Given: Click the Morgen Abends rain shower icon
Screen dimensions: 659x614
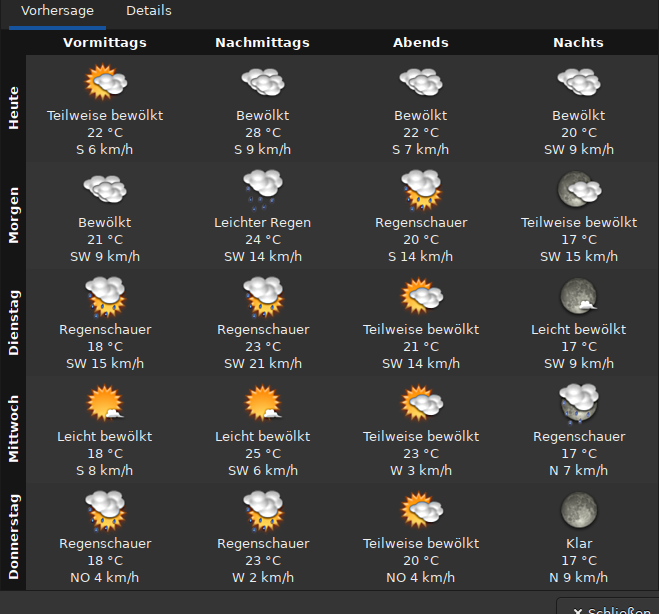Looking at the screenshot, I should [x=421, y=190].
